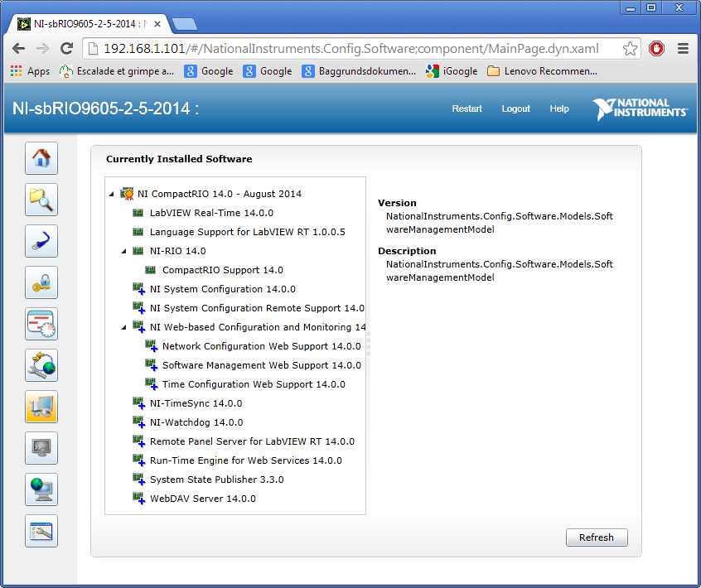Select Network Configuration Web Support 14.0.0
The height and width of the screenshot is (588, 701).
[262, 346]
